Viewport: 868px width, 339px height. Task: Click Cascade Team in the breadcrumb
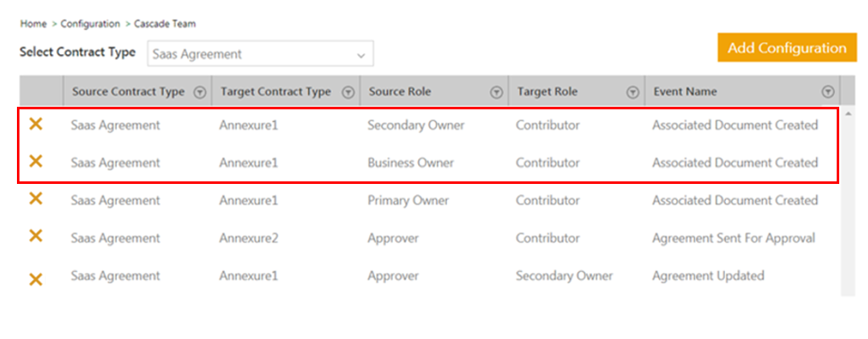pos(164,24)
